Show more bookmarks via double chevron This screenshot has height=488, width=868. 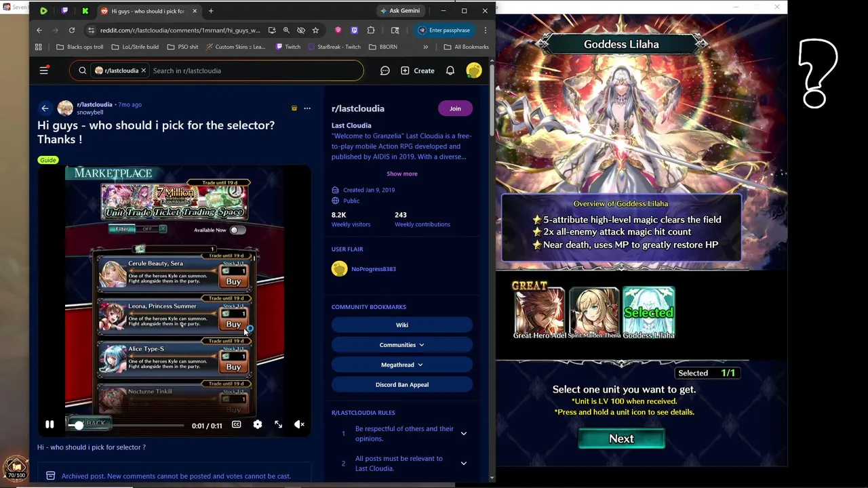tap(425, 47)
